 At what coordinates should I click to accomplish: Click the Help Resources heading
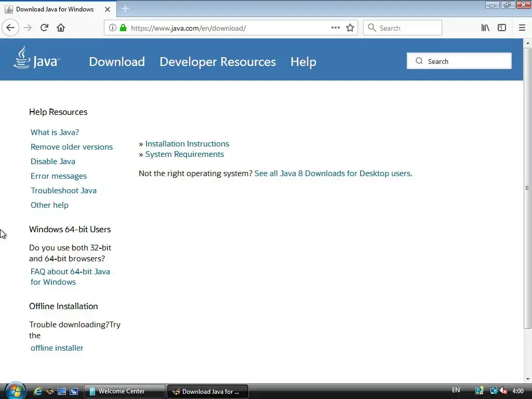pyautogui.click(x=58, y=112)
